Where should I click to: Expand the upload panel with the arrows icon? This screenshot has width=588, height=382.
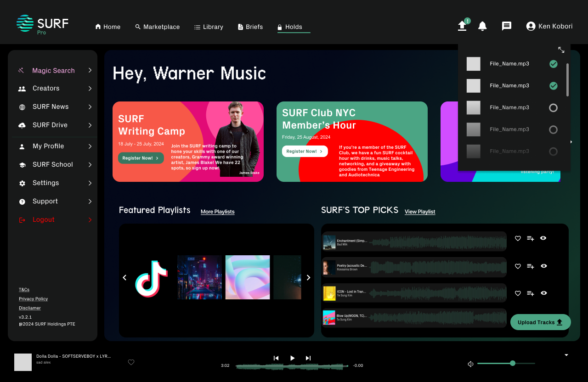[561, 50]
